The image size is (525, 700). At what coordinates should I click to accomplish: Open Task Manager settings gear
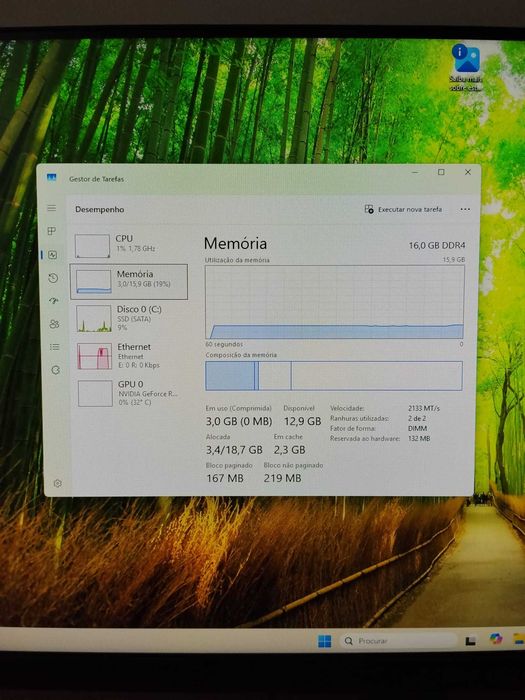57,483
